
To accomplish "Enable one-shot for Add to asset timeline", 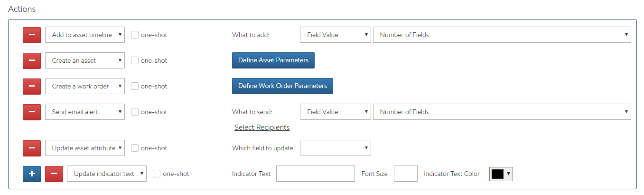I will (x=135, y=35).
